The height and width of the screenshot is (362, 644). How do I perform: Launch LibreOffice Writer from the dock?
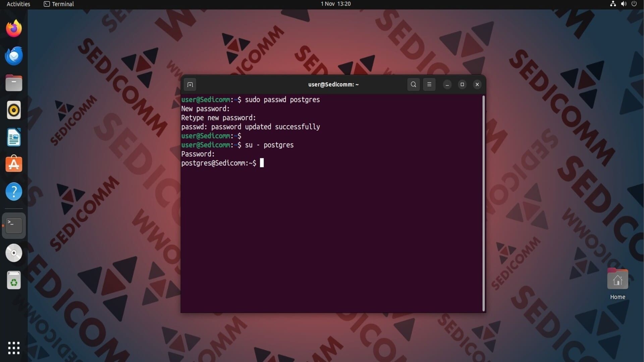14,137
